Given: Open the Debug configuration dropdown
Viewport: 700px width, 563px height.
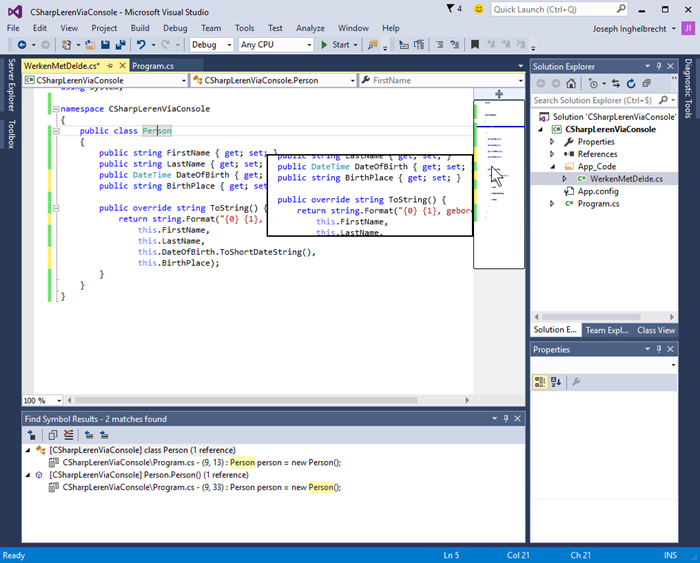Looking at the screenshot, I should 212,45.
